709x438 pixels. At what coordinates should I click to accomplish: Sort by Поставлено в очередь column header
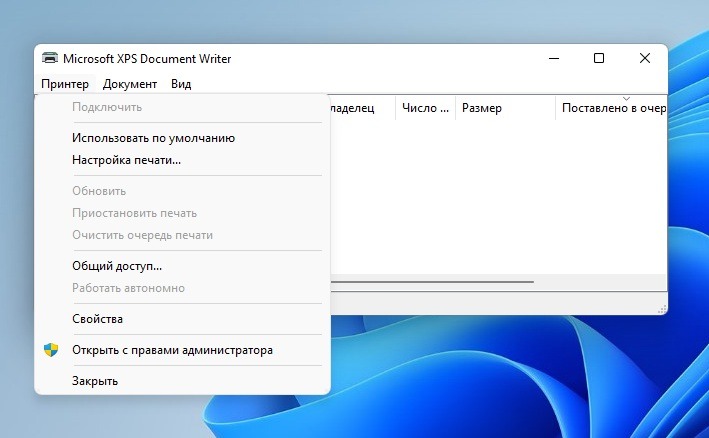611,108
